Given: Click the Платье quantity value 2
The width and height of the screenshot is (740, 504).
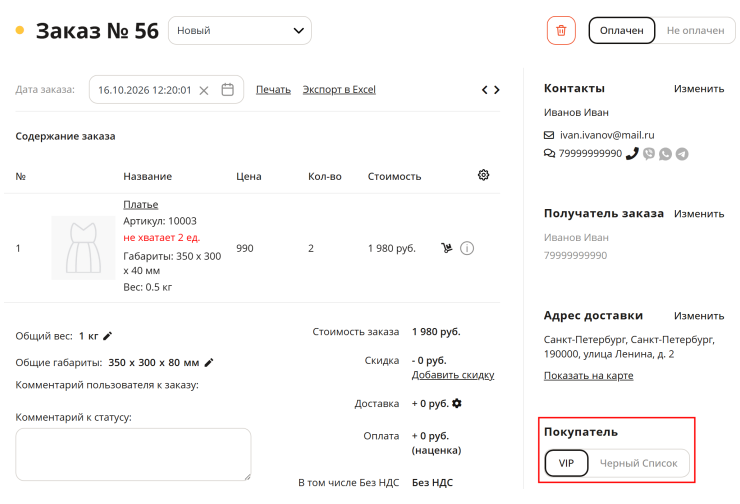Looking at the screenshot, I should (x=311, y=248).
